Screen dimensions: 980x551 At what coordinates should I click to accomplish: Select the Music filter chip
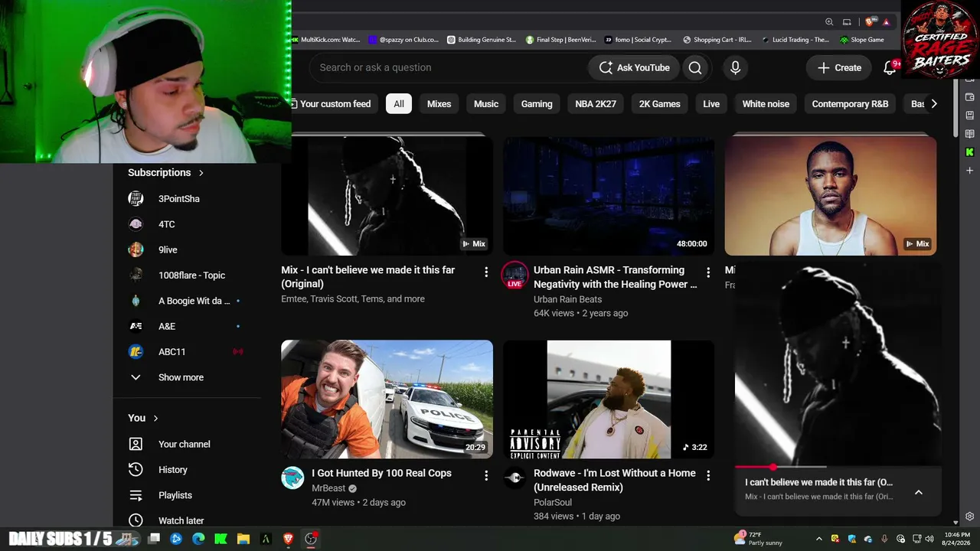486,104
